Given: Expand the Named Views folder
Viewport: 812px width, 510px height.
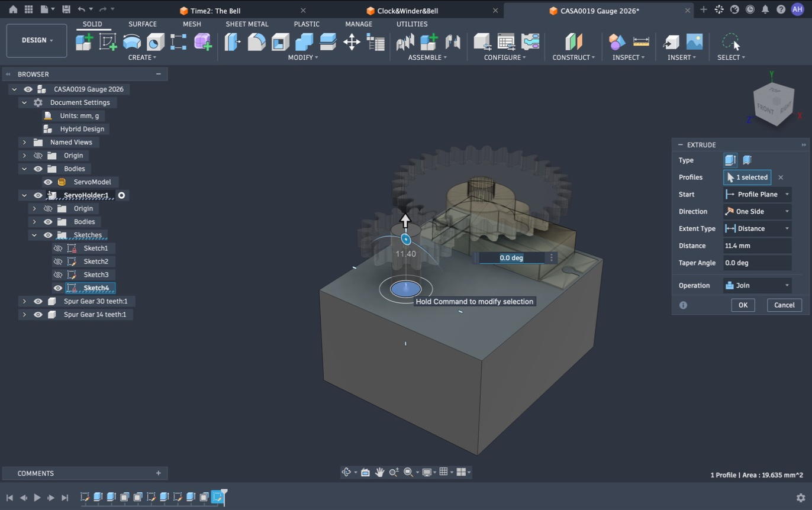Looking at the screenshot, I should tap(24, 143).
